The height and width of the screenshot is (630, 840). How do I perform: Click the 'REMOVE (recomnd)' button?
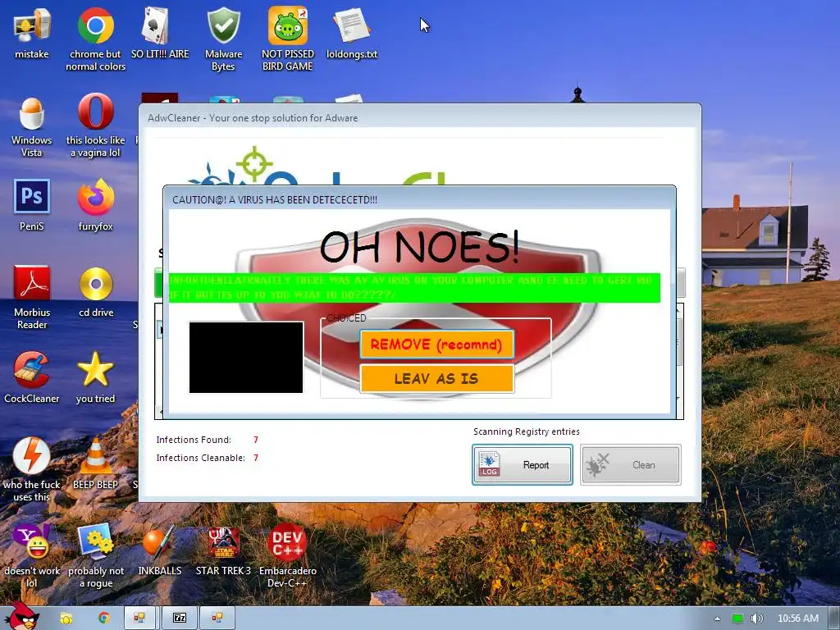click(436, 344)
